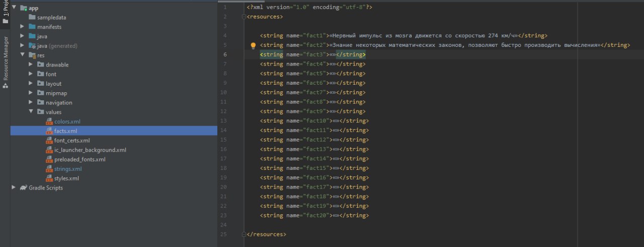The height and width of the screenshot is (247, 644).
Task: Place cursor in fact10 string line
Action: pyautogui.click(x=314, y=121)
